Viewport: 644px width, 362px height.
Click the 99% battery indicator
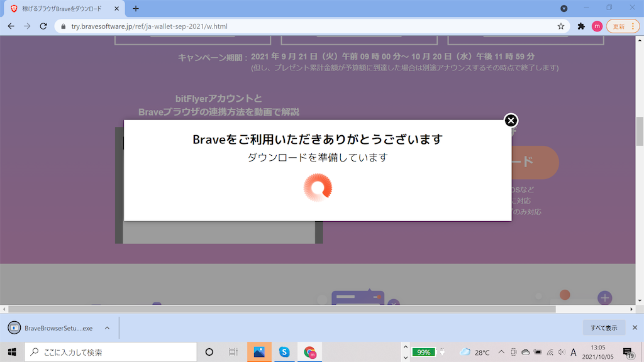coord(423,352)
